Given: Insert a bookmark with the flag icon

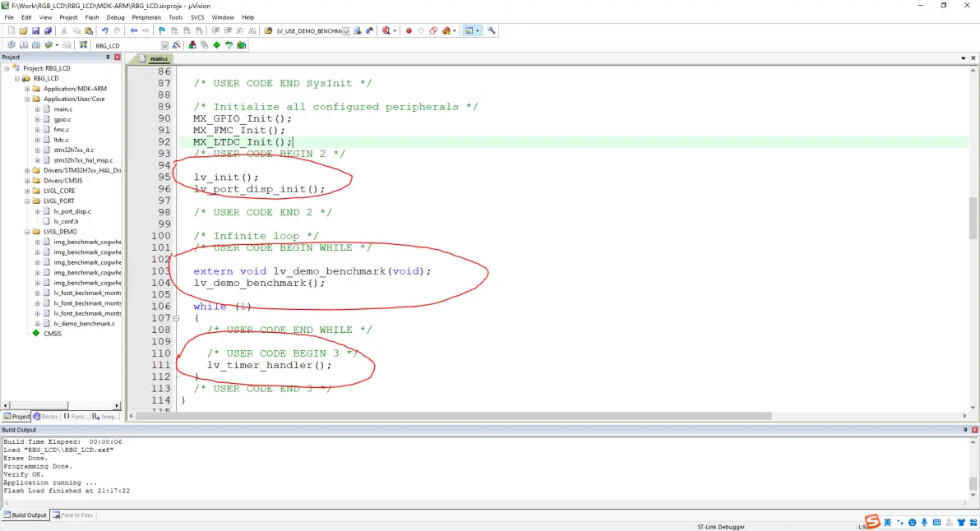Looking at the screenshot, I should coord(162,30).
